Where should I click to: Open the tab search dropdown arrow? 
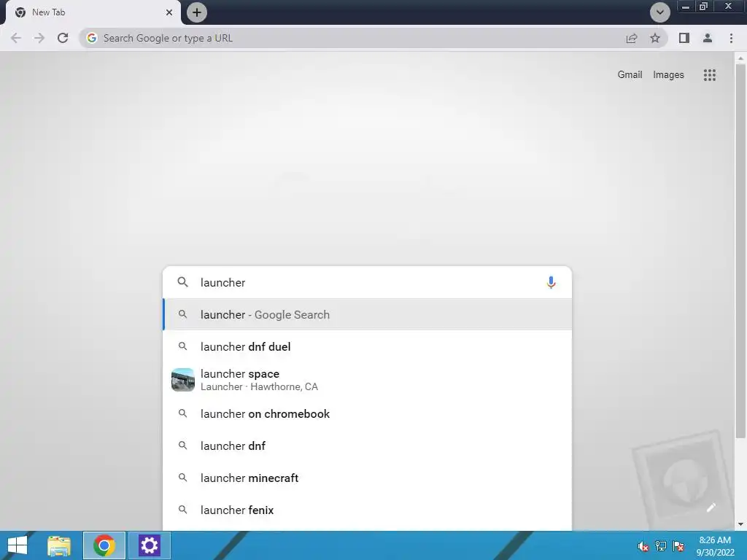[659, 12]
